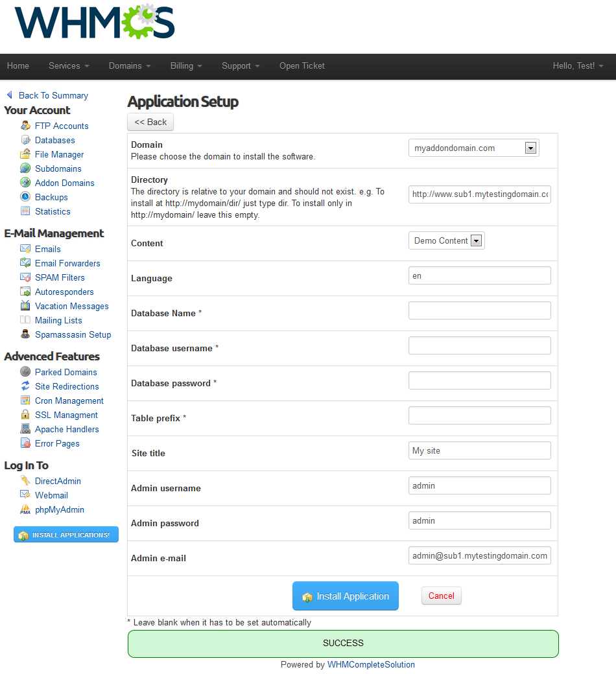
Task: Click the Databases icon in sidebar
Action: tap(25, 140)
